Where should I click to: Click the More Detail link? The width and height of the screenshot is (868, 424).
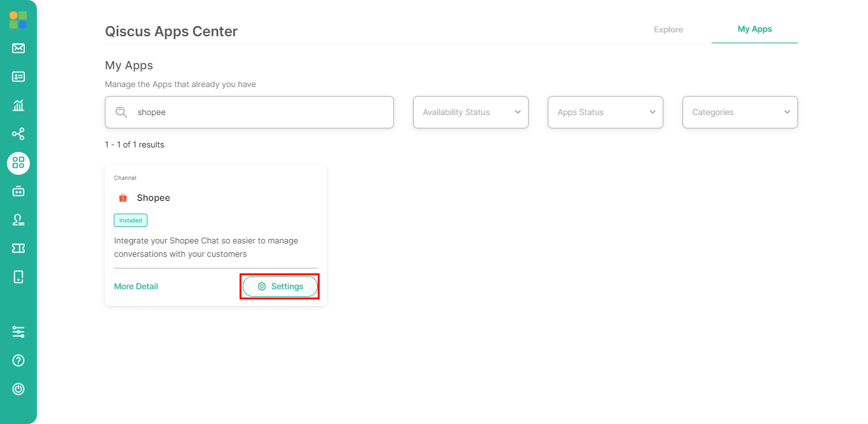point(136,287)
